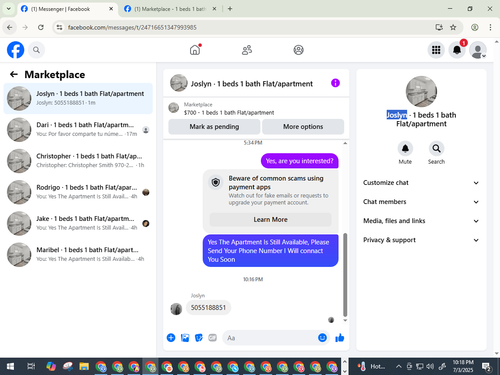The image size is (500, 375).
Task: Click the 'Yes, are you interested?' message
Action: 299,161
